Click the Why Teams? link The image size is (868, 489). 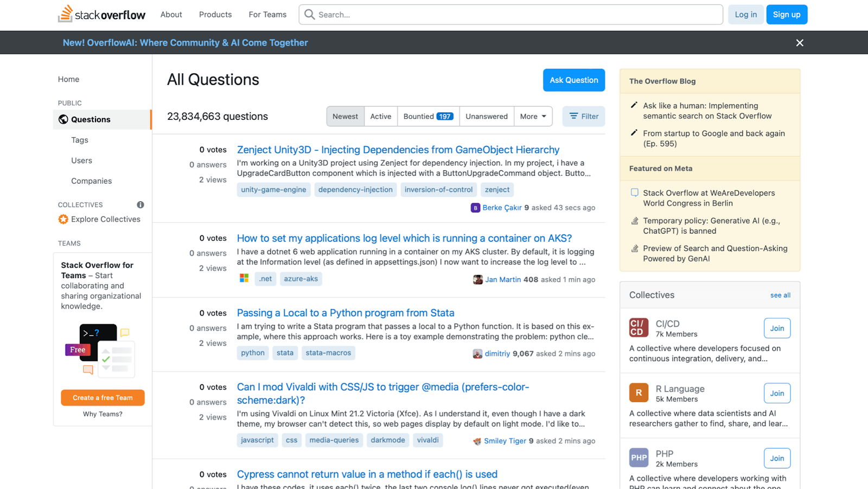103,414
